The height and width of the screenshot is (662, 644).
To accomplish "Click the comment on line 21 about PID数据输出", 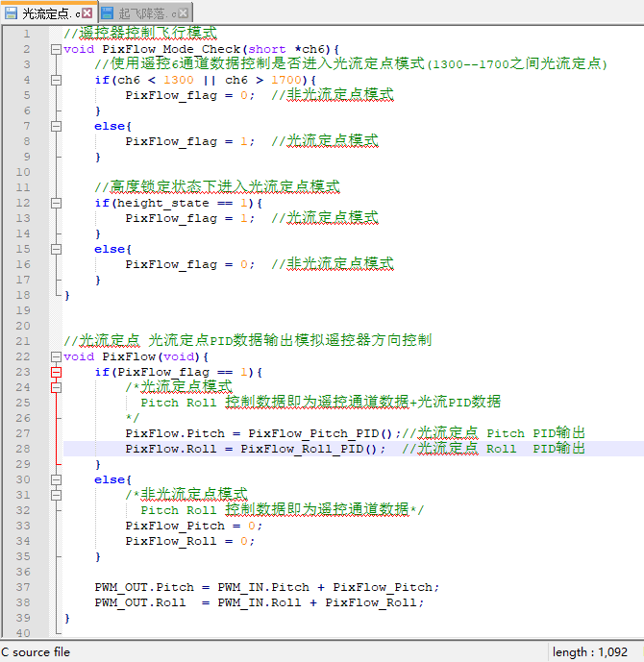I will [247, 340].
